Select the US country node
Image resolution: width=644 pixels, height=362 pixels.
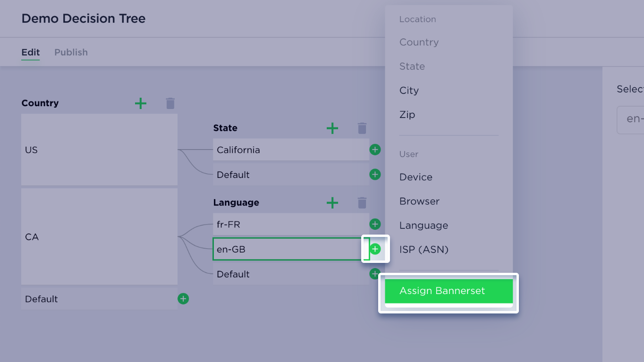click(x=99, y=150)
